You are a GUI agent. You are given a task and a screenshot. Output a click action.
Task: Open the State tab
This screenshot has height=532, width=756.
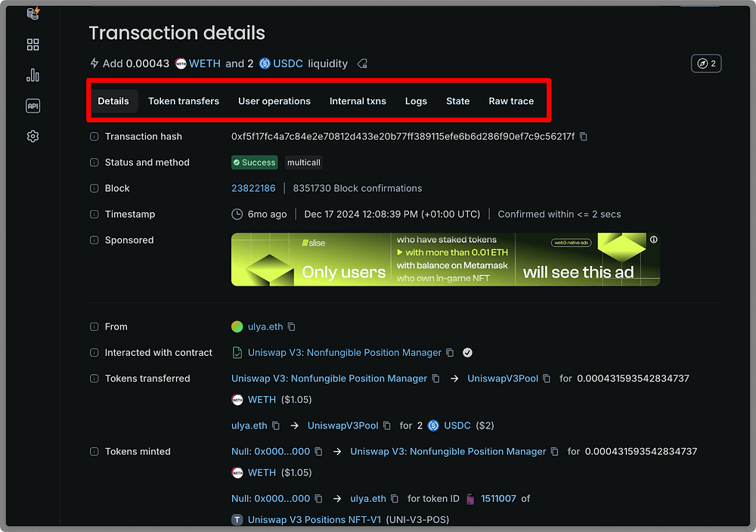(x=458, y=101)
